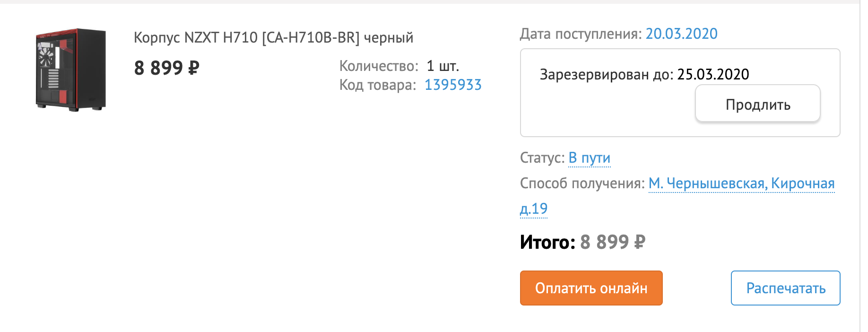This screenshot has width=868, height=332.
Task: Open the Корпус NZXT H710 product title
Action: tap(273, 37)
